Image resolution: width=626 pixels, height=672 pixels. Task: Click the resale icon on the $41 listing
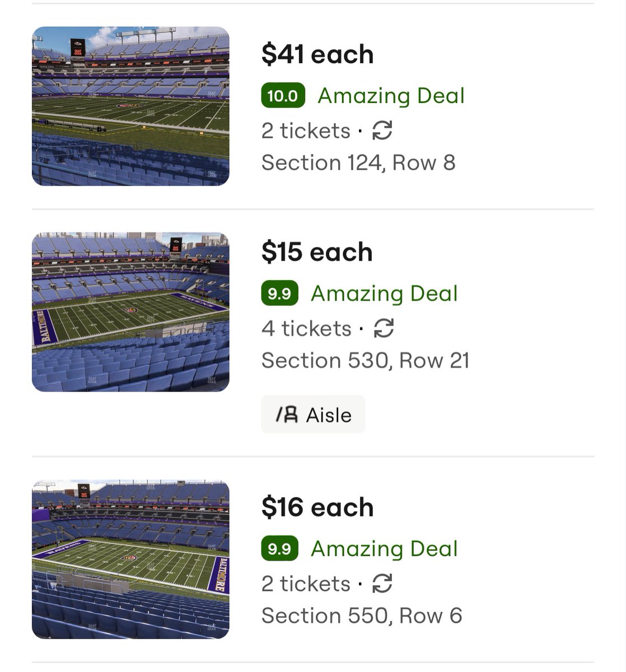pos(382,131)
